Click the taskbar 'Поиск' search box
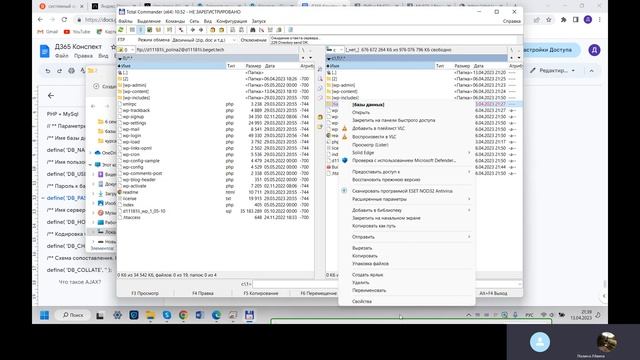The width and height of the screenshot is (640, 360). coord(73,315)
